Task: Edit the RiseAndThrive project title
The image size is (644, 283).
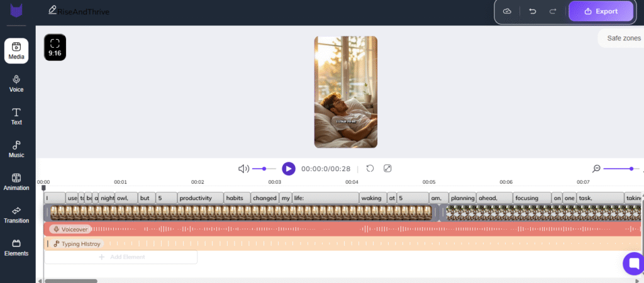Action: (x=84, y=11)
